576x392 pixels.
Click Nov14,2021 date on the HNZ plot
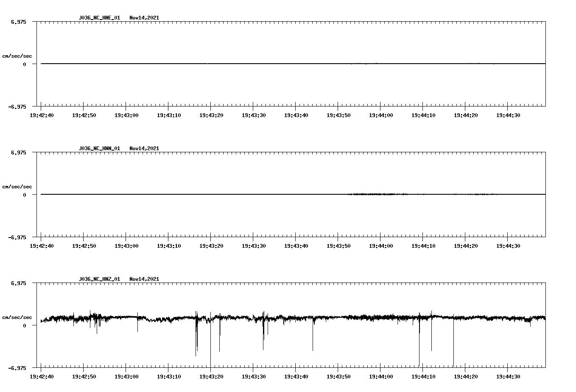tap(144, 279)
